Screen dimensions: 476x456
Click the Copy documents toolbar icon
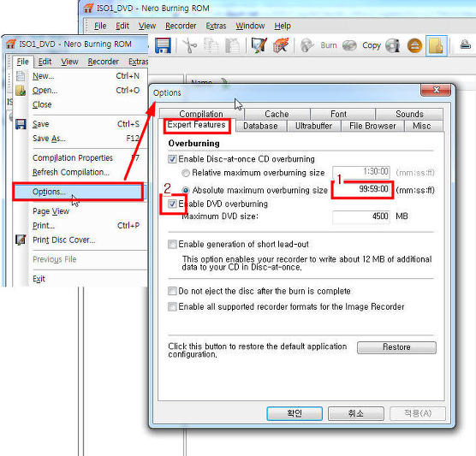click(x=211, y=46)
